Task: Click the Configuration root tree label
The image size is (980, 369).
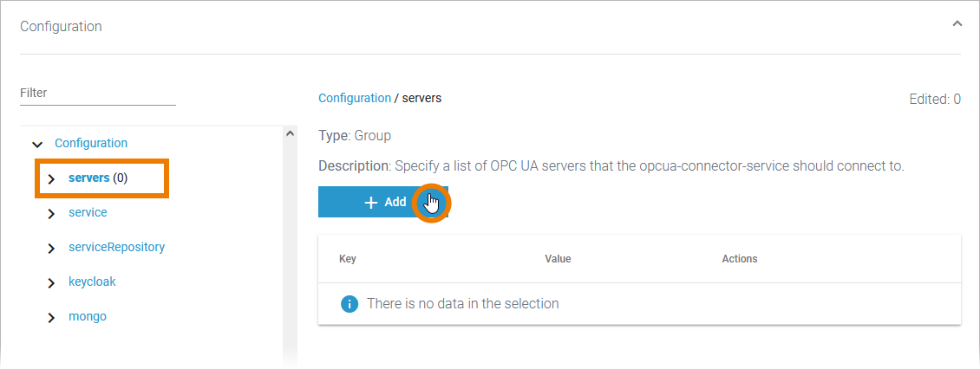Action: [91, 143]
